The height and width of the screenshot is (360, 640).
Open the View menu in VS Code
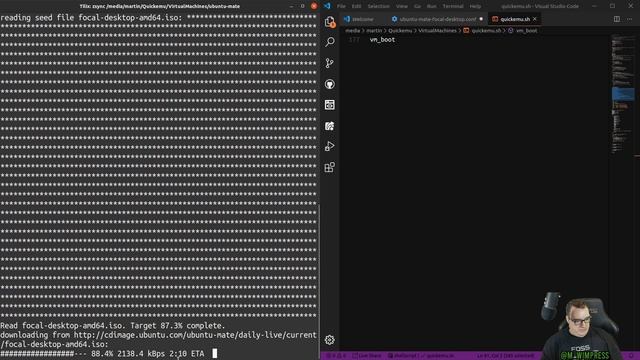pos(402,6)
